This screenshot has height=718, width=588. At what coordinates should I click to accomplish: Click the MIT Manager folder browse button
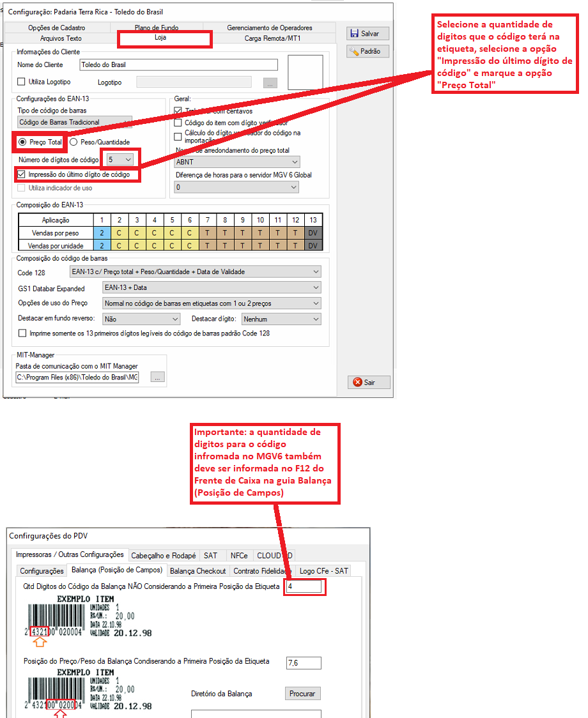158,378
